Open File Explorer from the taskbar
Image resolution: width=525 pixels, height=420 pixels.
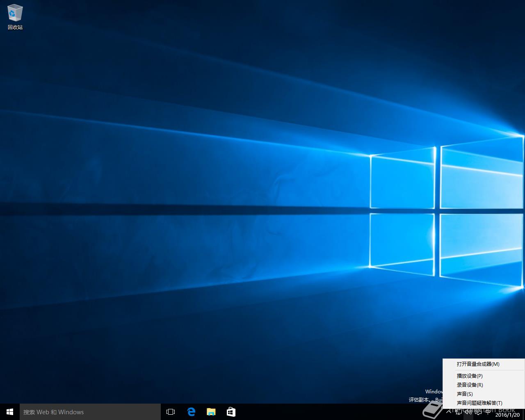coord(211,412)
